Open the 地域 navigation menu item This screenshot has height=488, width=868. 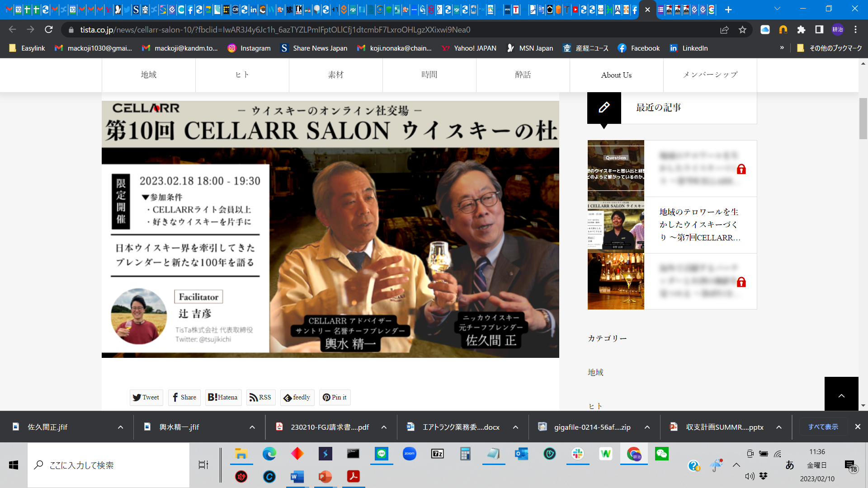coord(148,75)
